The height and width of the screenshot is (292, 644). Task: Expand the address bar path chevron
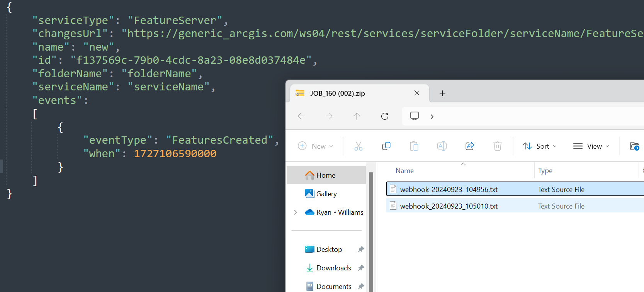(432, 117)
